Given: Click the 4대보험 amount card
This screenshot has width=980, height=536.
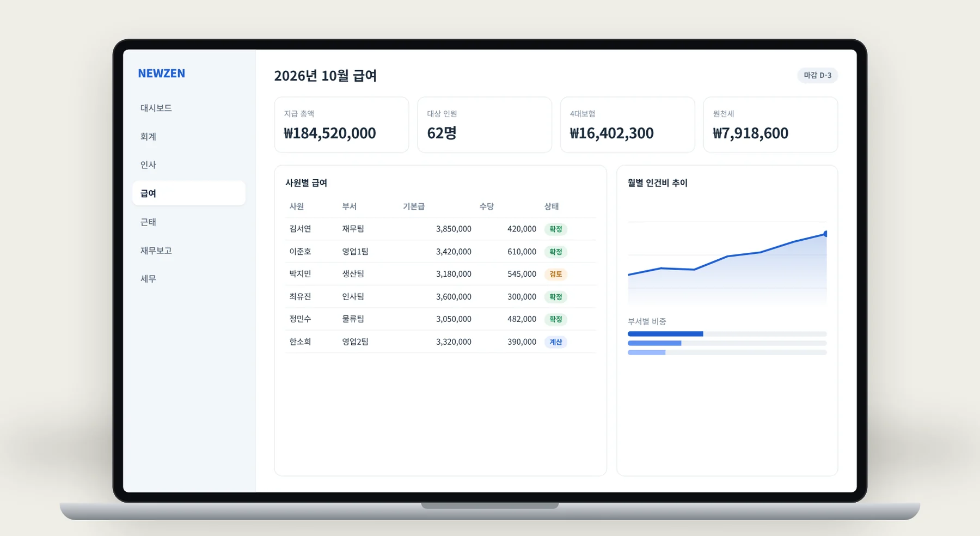Looking at the screenshot, I should pos(627,125).
